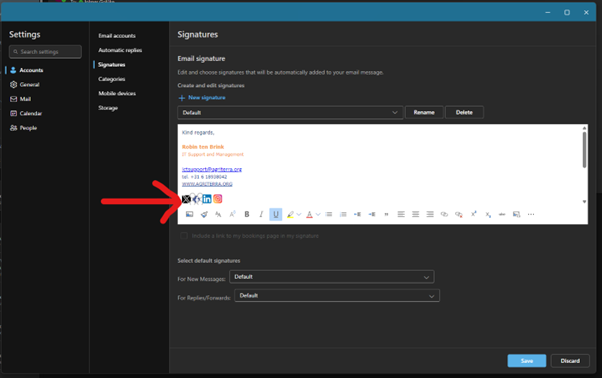Insert a hyperlink using the link icon
The image size is (602, 378).
[444, 214]
